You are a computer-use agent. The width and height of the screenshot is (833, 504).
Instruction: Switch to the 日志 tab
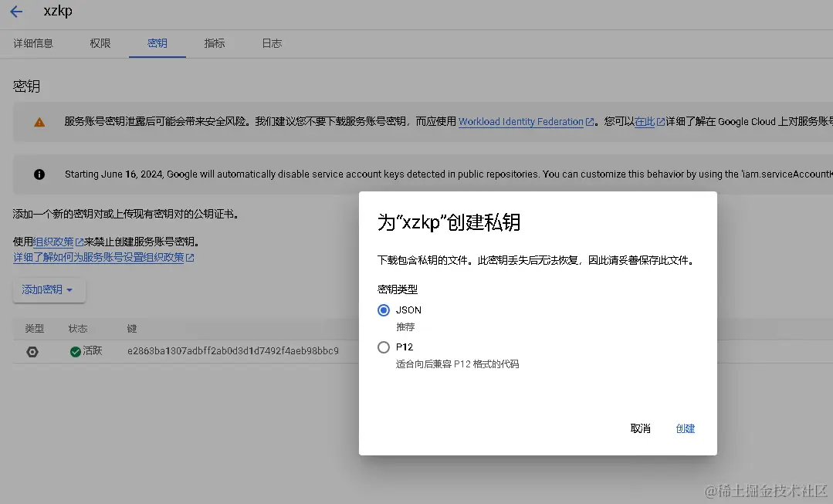pos(272,43)
